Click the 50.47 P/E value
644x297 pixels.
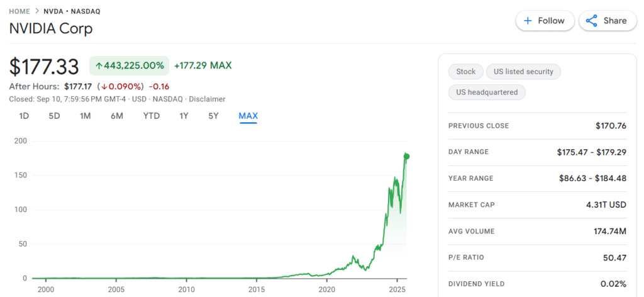tap(615, 257)
